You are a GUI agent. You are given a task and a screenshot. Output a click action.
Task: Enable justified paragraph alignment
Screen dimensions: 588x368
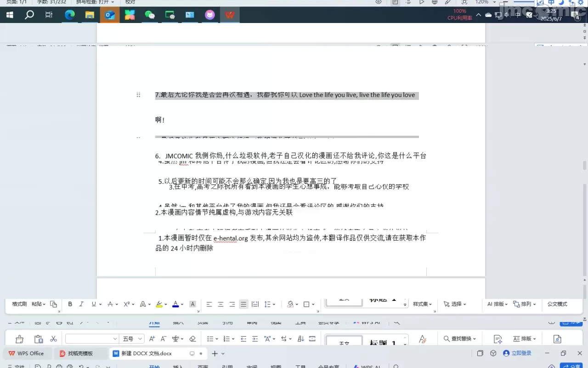pyautogui.click(x=243, y=304)
